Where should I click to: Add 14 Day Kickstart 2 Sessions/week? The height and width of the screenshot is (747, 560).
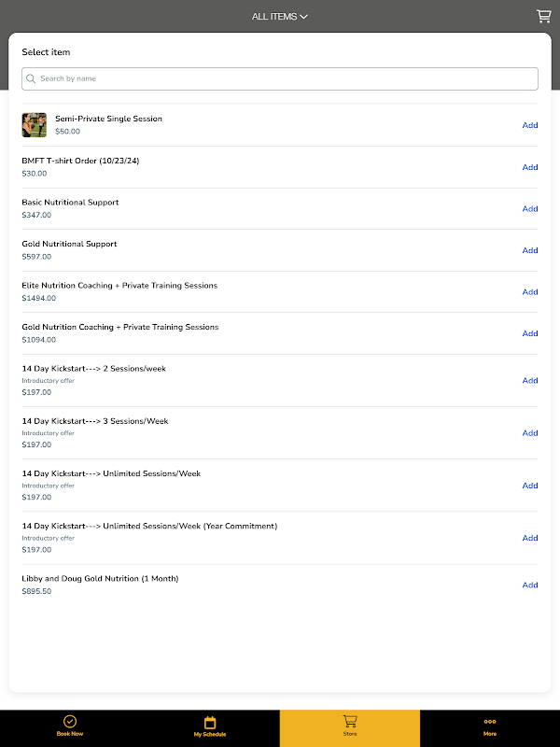(530, 380)
